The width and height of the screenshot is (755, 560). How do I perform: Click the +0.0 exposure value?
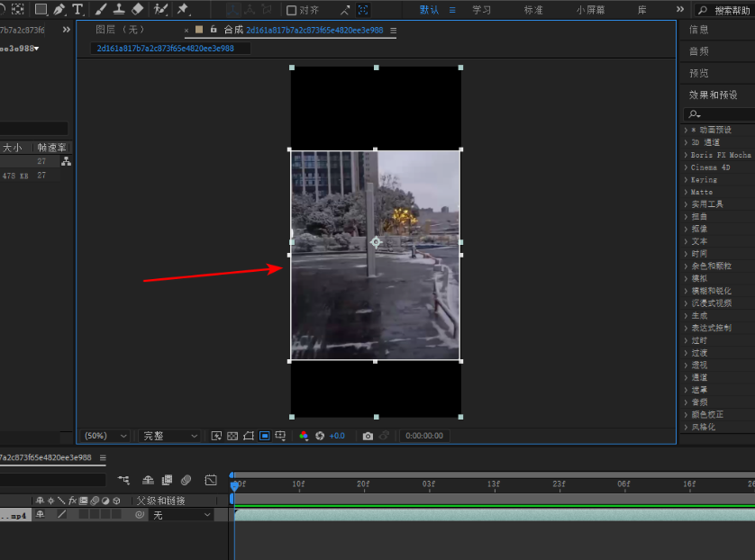[337, 436]
